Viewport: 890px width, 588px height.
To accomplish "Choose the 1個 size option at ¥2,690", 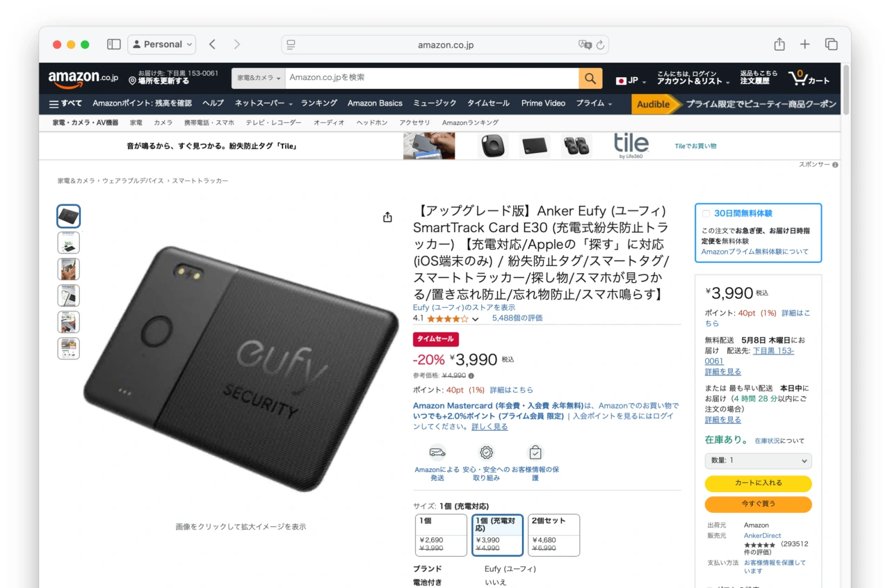I will [x=442, y=535].
